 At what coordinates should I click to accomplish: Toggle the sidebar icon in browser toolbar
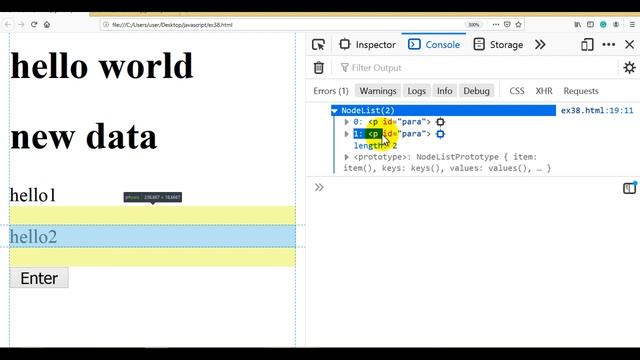coord(590,24)
